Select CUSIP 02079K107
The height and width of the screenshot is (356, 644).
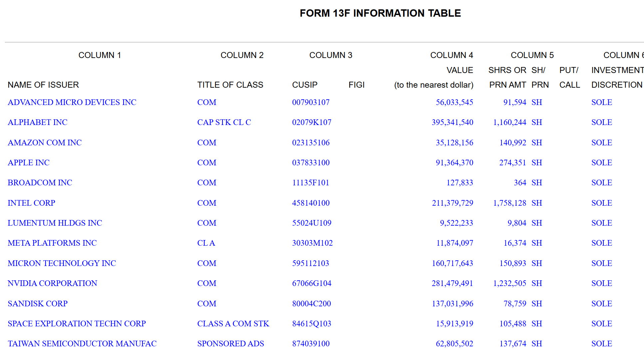312,122
